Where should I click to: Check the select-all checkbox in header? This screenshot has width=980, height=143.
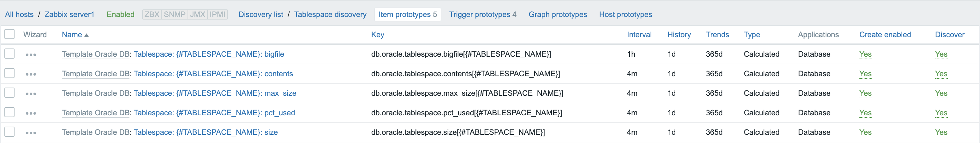[x=9, y=34]
